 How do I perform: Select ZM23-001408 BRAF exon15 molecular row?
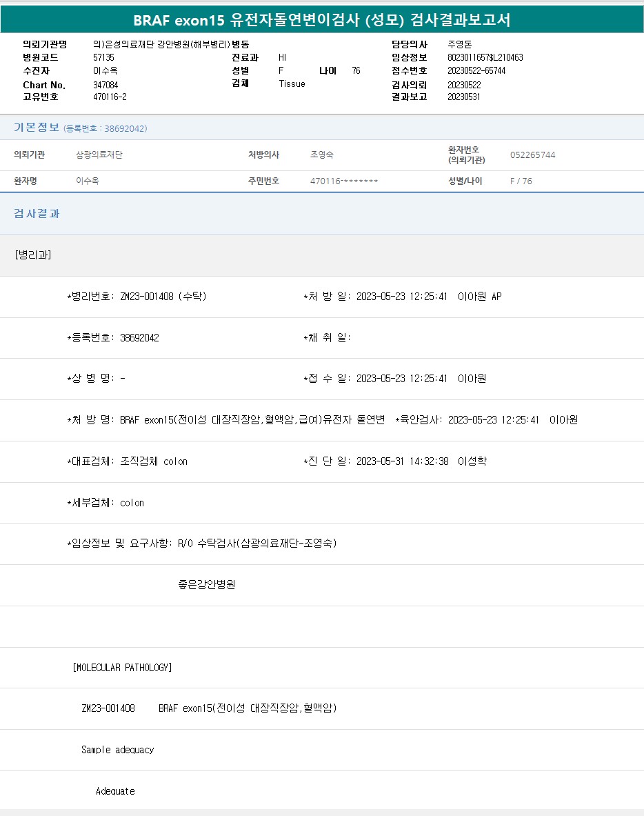[x=209, y=708]
